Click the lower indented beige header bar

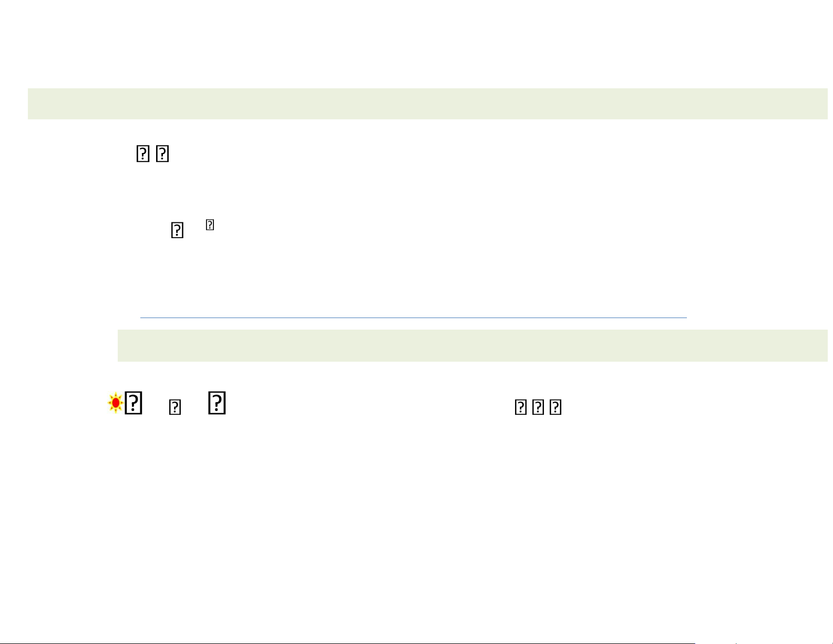(472, 345)
